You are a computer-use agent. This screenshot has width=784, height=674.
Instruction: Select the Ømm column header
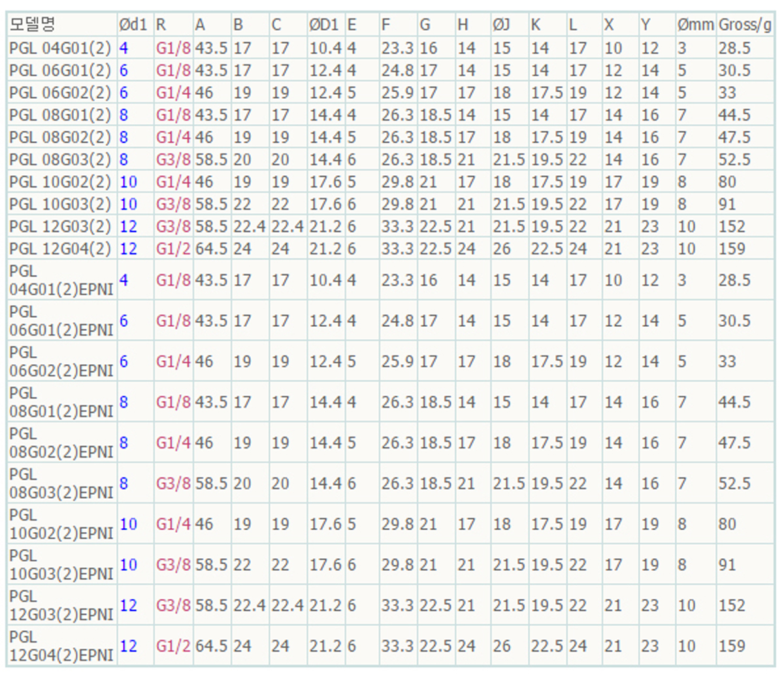pos(695,25)
